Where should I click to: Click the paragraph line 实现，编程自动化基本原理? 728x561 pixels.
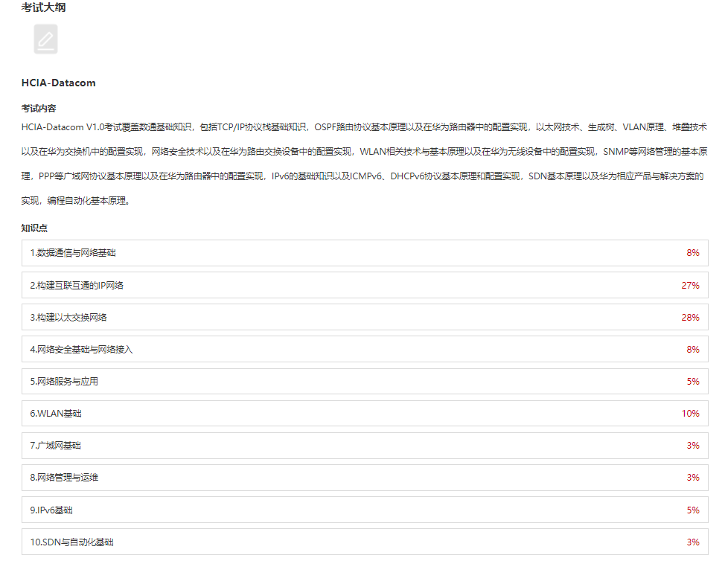76,201
